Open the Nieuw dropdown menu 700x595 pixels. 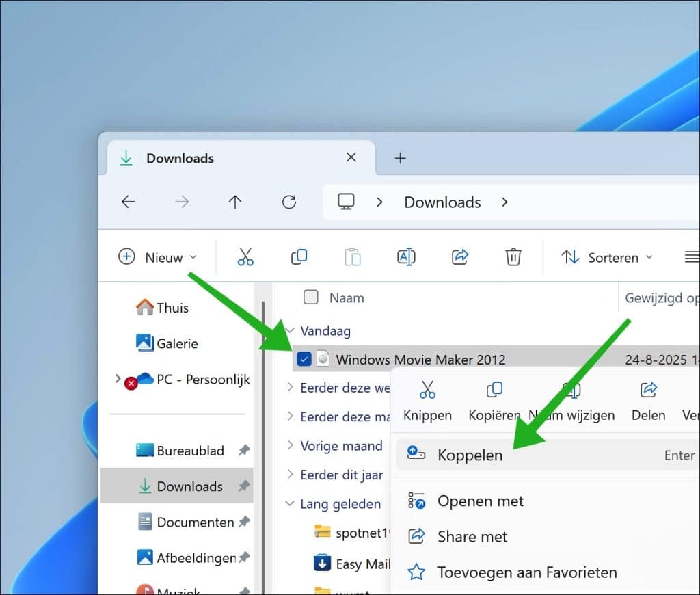[x=158, y=257]
